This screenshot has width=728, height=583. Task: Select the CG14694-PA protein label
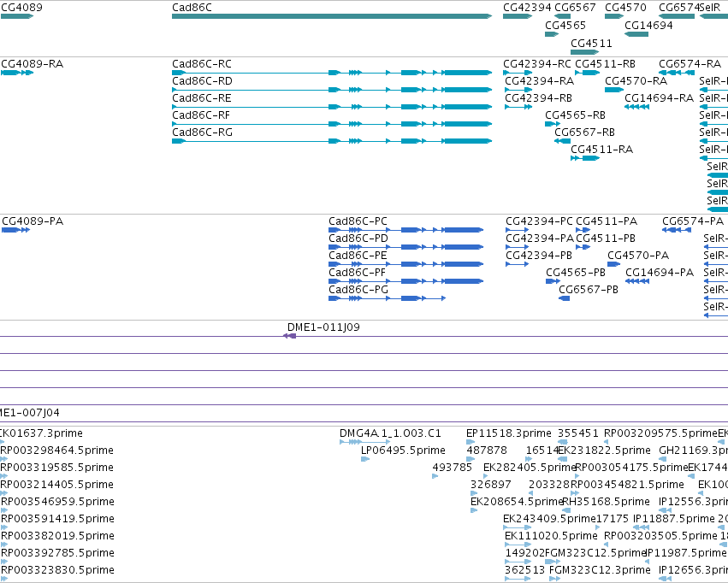[x=660, y=273]
